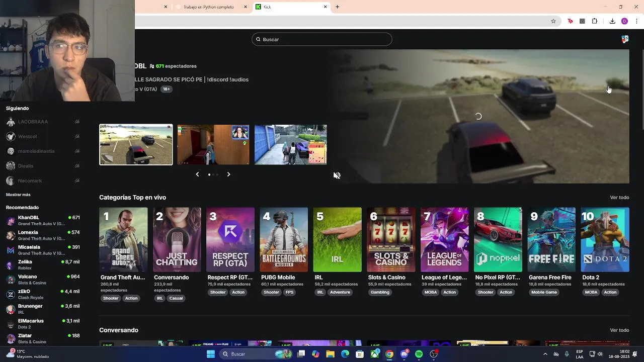Open Lornexia recommended channel
644x362 pixels.
coord(43,235)
